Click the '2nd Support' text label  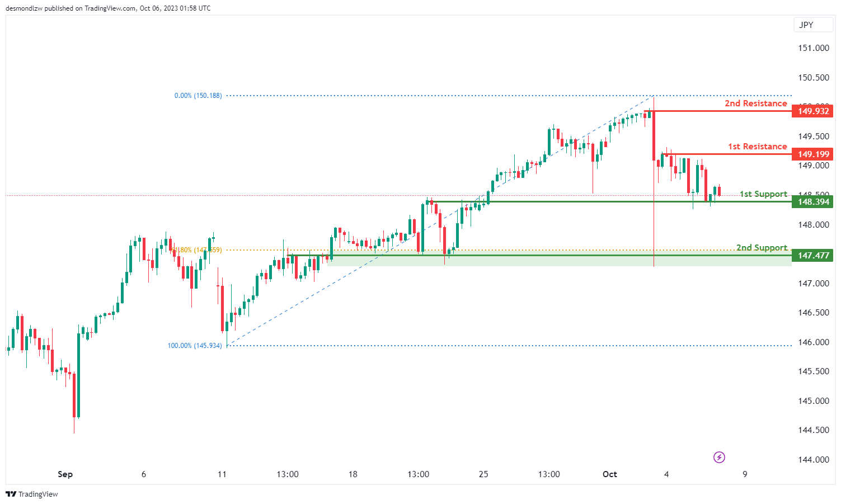(762, 248)
